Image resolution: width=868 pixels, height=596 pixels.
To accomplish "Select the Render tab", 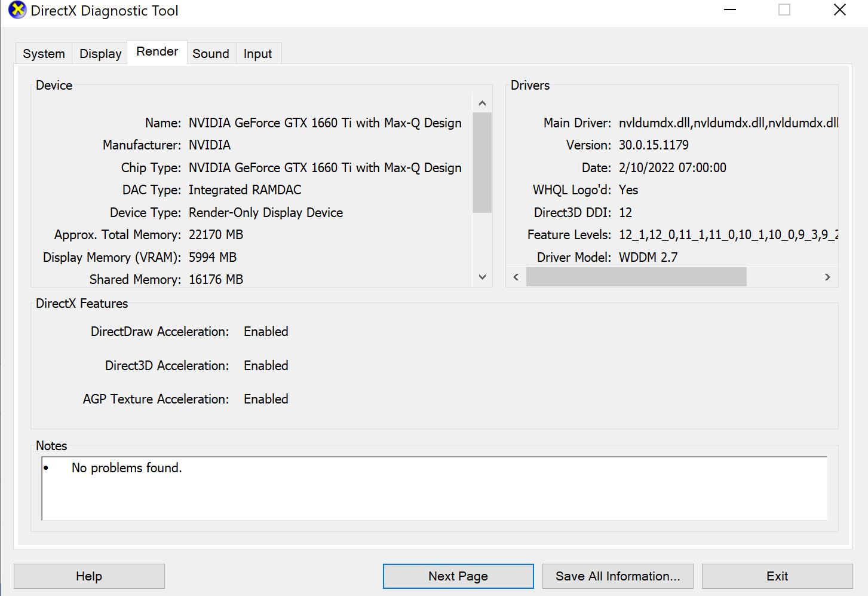I will coord(157,52).
